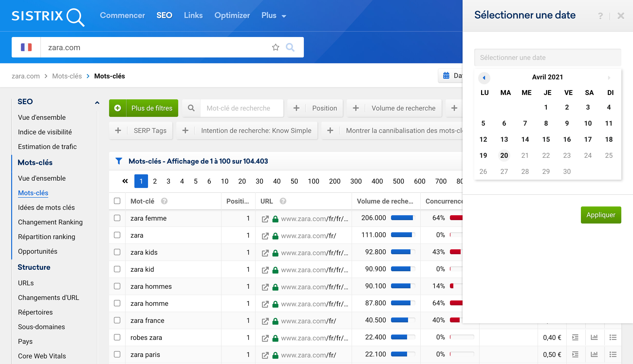Click the bullet list icon in robes zara row

(613, 337)
